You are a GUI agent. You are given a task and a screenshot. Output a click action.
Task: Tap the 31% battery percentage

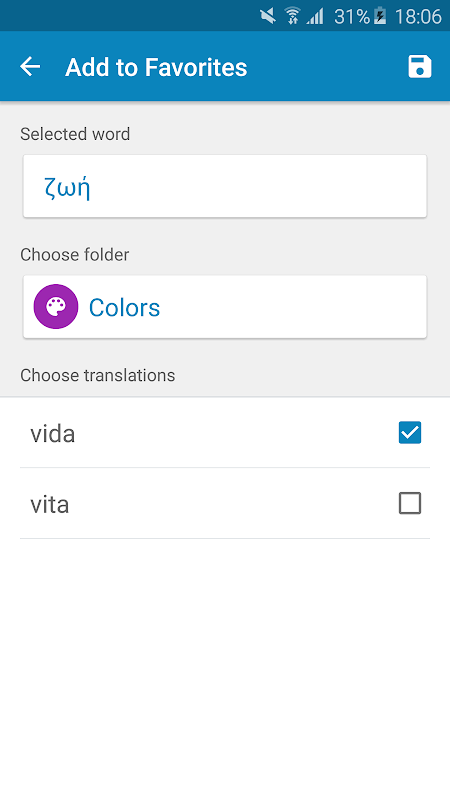pos(352,17)
